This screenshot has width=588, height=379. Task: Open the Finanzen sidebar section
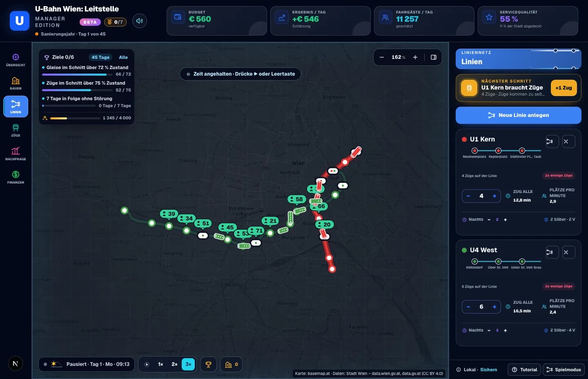pyautogui.click(x=16, y=177)
